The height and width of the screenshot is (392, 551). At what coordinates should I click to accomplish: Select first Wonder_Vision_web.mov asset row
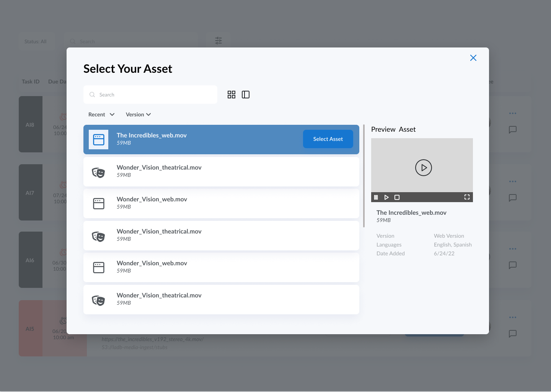[221, 203]
